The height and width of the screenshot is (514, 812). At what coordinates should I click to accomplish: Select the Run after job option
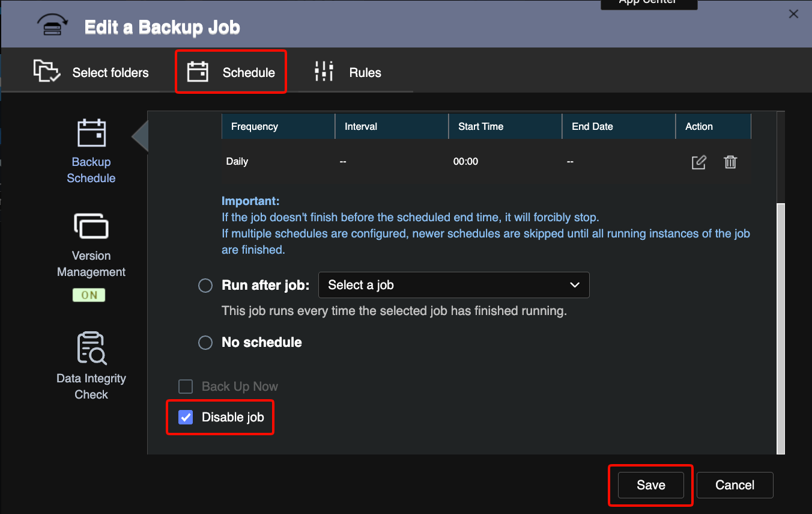205,286
